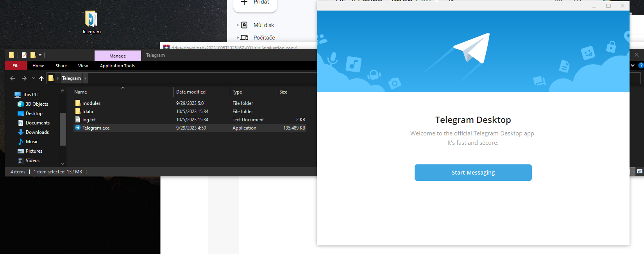Select Videos in navigation pane
644x254 pixels.
(x=32, y=160)
